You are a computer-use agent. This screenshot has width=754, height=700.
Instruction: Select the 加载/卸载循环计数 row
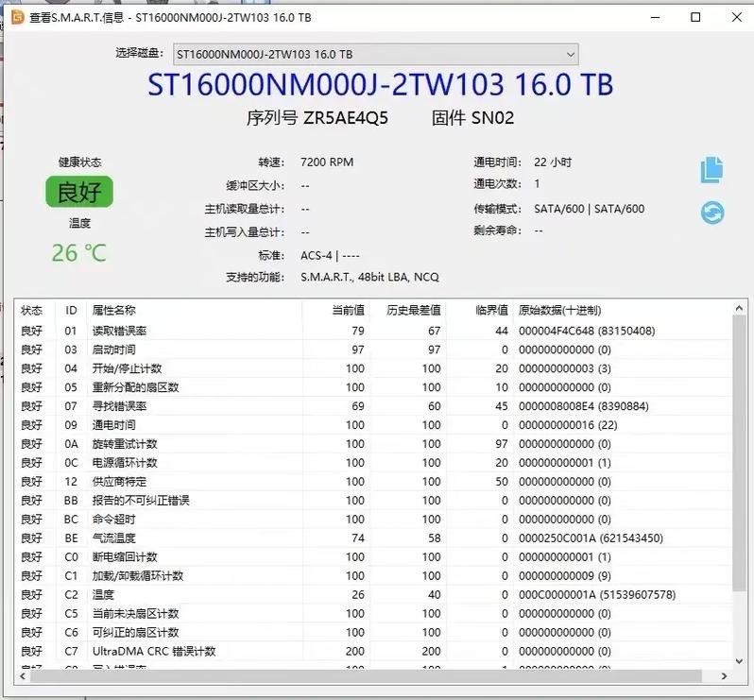(373, 575)
